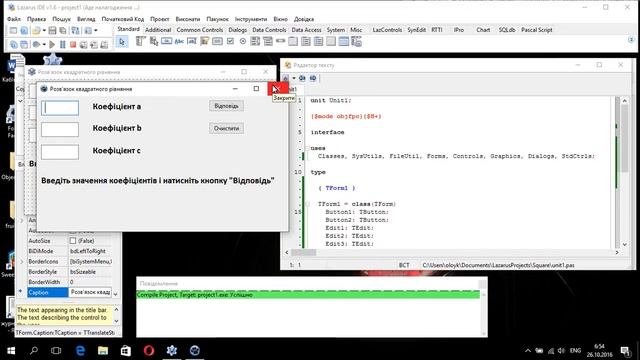The height and width of the screenshot is (360, 640).
Task: Click the Очистити button
Action: coord(226,128)
